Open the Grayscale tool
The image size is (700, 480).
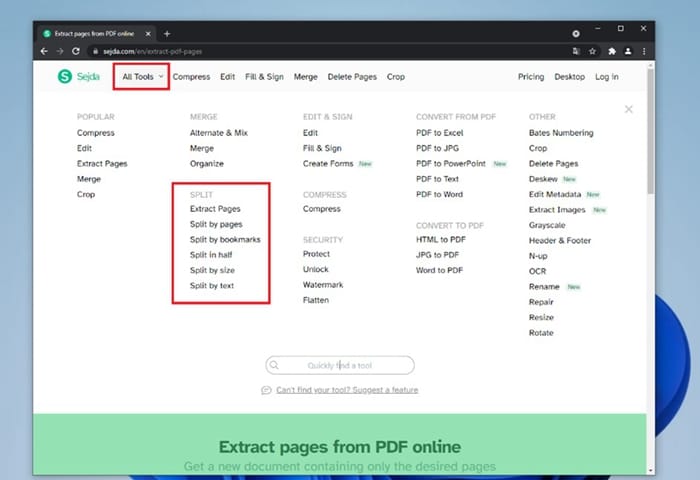[x=547, y=225]
